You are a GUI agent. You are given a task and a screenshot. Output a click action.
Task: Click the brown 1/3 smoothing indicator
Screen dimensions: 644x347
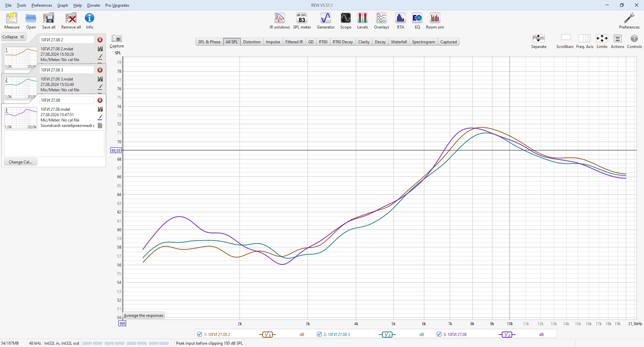click(267, 335)
